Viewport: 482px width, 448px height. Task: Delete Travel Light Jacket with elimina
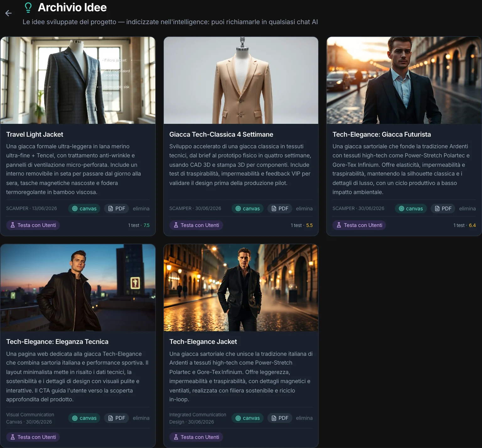click(141, 208)
